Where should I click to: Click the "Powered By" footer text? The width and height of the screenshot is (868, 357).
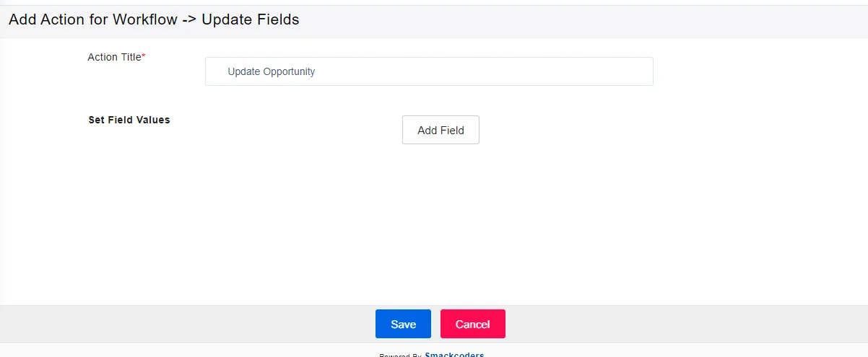pos(400,355)
